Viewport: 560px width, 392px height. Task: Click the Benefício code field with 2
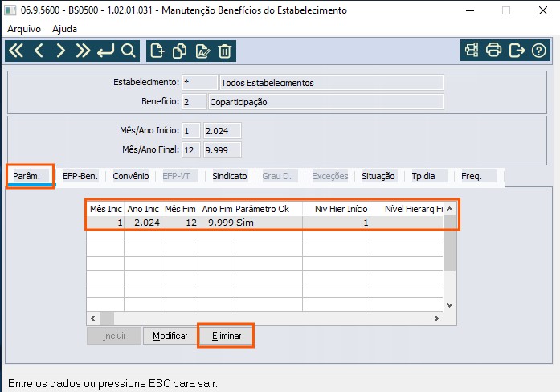pyautogui.click(x=194, y=102)
